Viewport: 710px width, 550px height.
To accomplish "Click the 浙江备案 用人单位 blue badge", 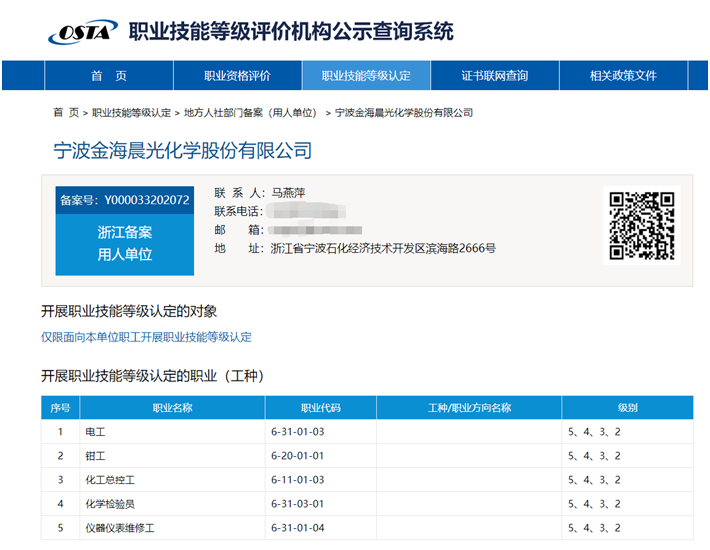I will tap(125, 243).
